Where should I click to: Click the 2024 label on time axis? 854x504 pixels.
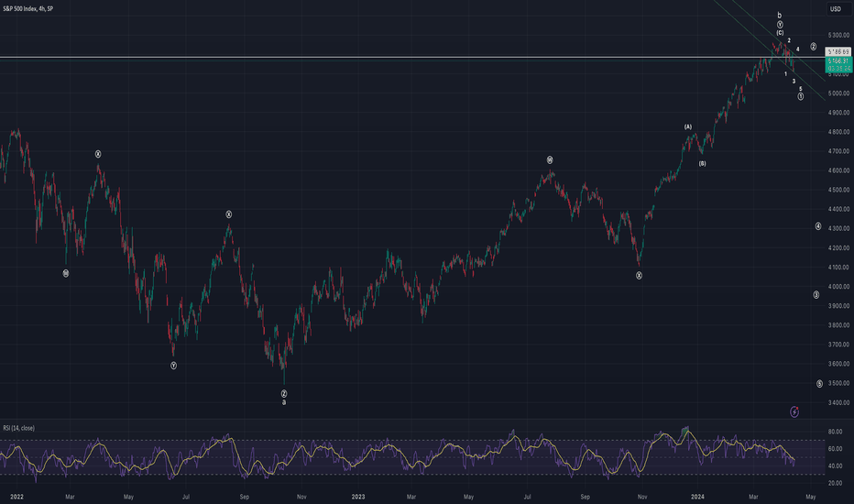point(697,497)
